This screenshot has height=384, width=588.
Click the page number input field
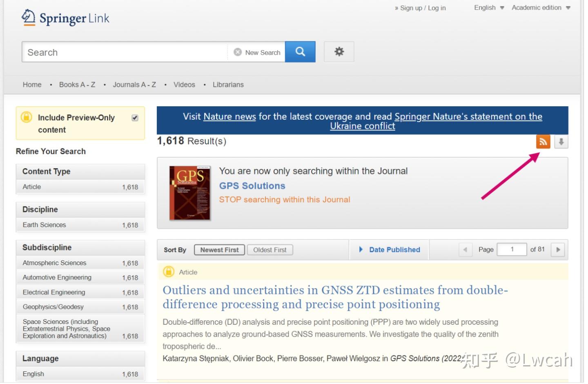[512, 249]
